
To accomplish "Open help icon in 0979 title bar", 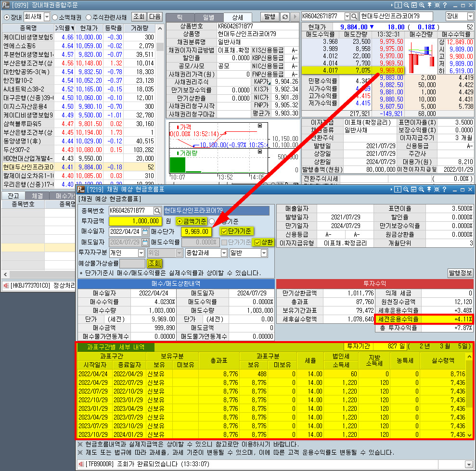I will click(x=445, y=5).
